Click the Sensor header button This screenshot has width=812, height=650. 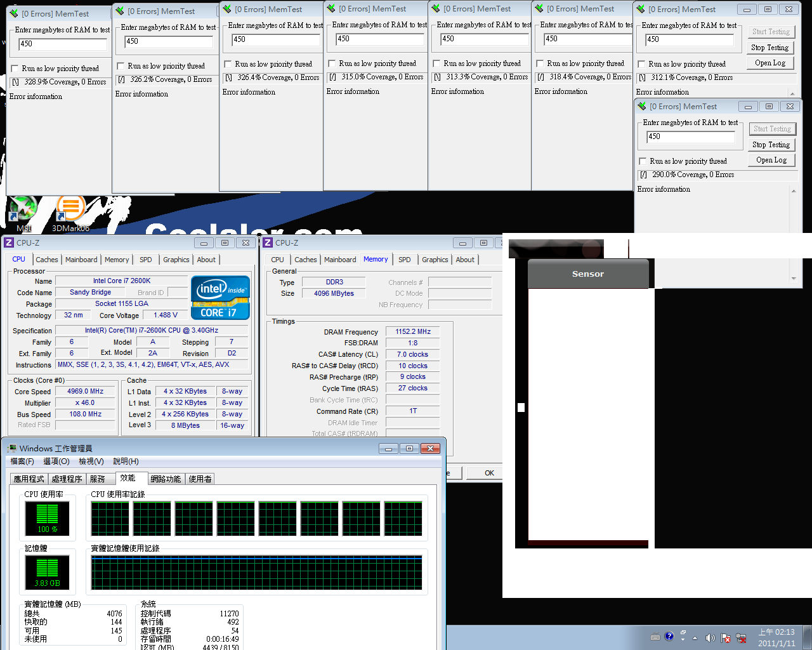[x=588, y=274]
